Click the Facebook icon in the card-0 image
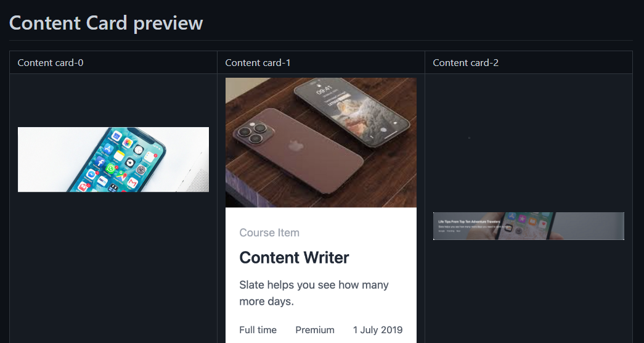The width and height of the screenshot is (644, 343). coord(100,162)
